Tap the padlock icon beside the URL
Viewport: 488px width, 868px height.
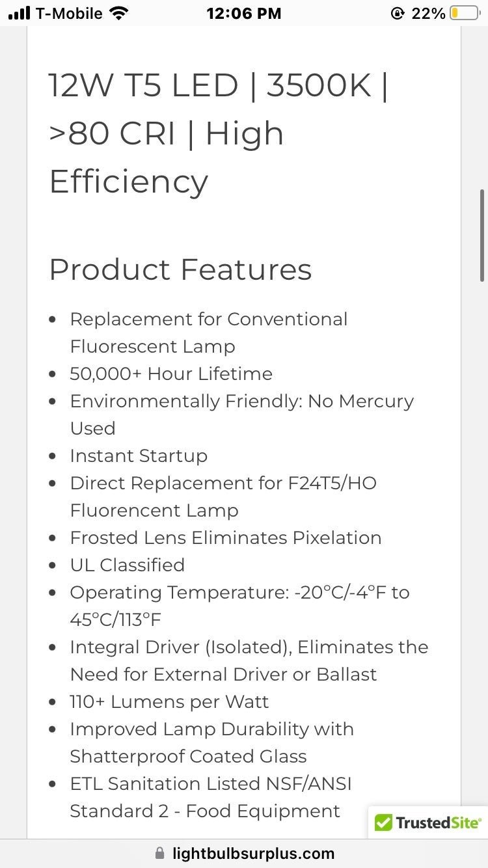[x=160, y=854]
